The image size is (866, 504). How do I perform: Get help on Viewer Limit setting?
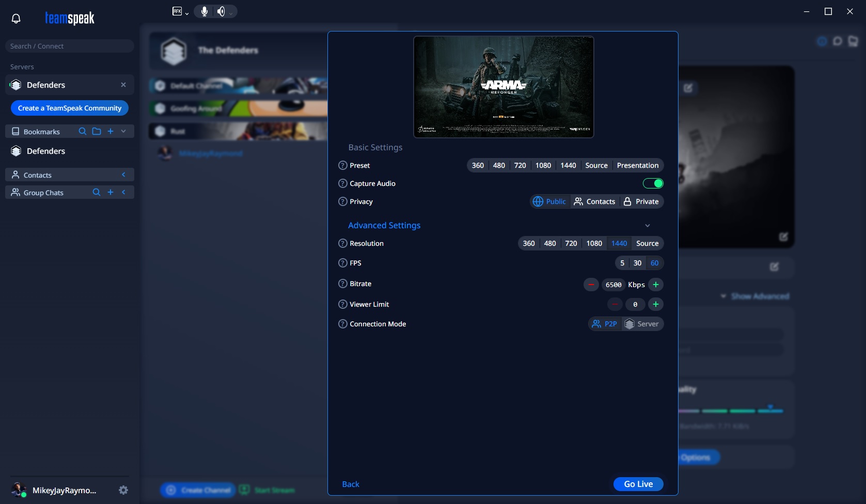click(342, 304)
